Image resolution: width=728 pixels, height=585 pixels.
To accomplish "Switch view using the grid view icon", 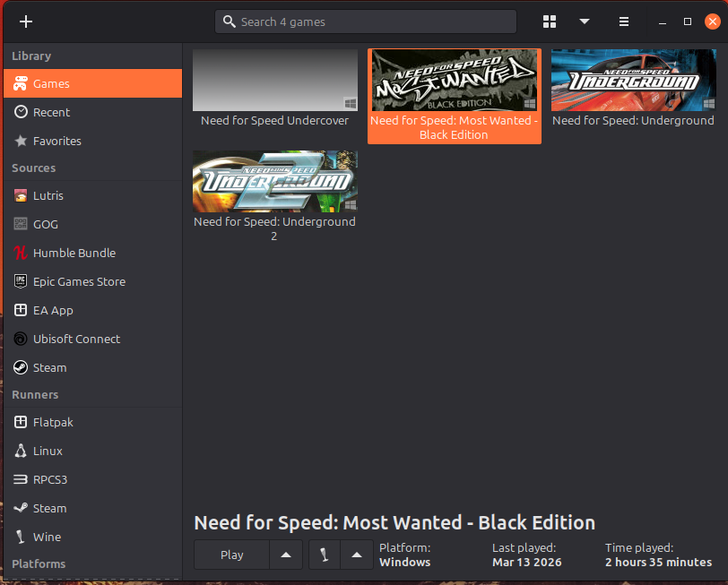I will click(550, 22).
